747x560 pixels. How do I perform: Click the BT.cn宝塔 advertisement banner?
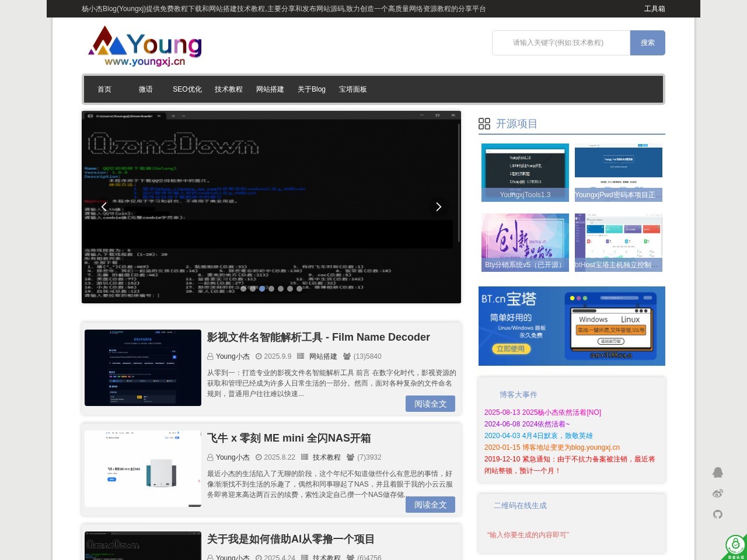572,326
